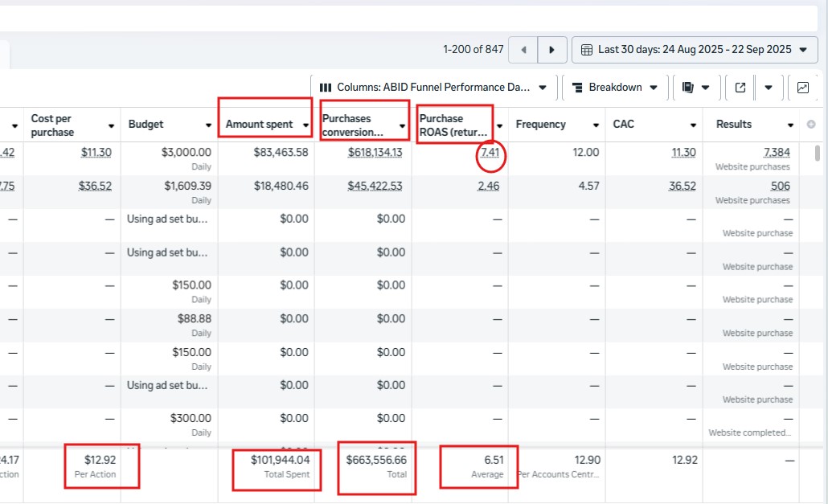This screenshot has width=828, height=504.
Task: Click the vertical scrollbar of the table
Action: (x=818, y=154)
